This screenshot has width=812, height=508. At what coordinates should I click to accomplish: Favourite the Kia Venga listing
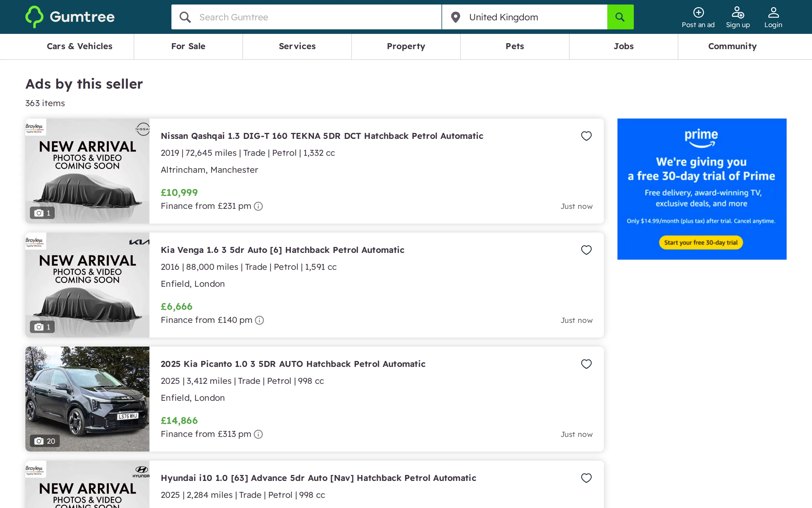pyautogui.click(x=586, y=250)
